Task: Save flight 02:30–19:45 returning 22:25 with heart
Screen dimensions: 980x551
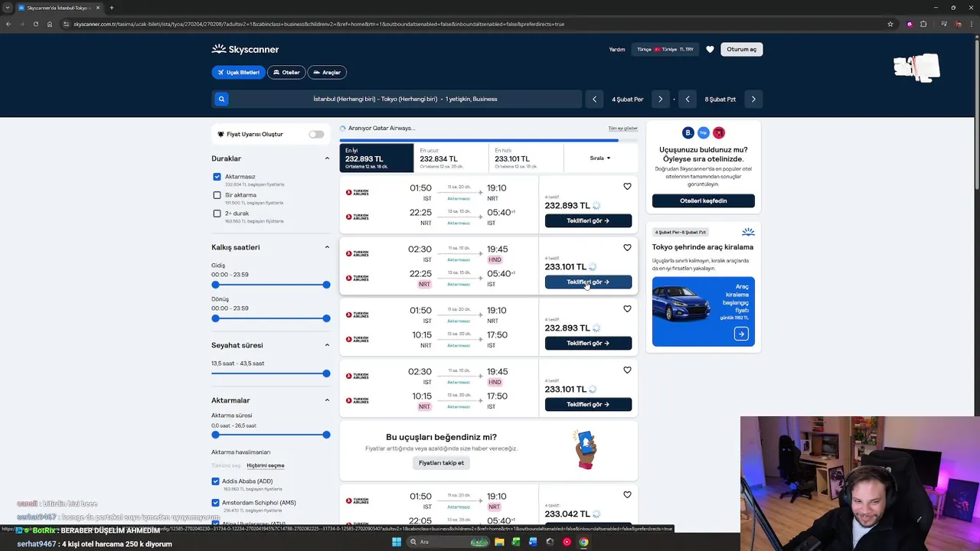Action: click(x=627, y=247)
